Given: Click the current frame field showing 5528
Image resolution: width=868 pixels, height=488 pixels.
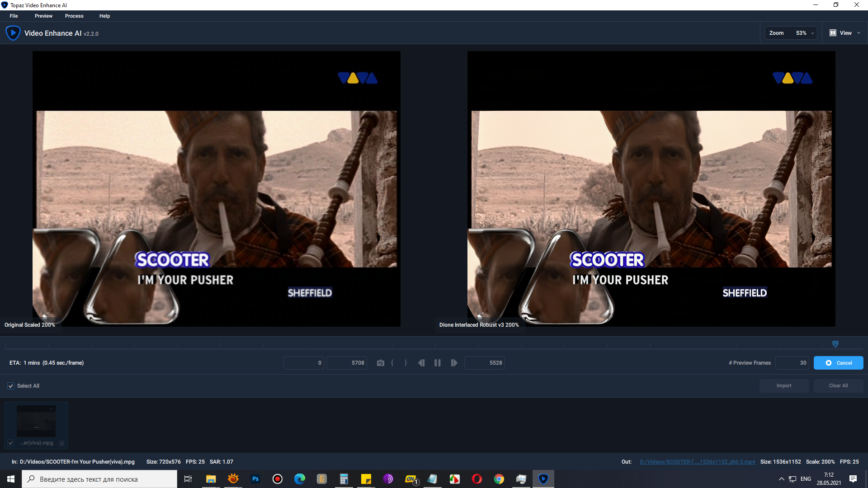Looking at the screenshot, I should [x=484, y=363].
